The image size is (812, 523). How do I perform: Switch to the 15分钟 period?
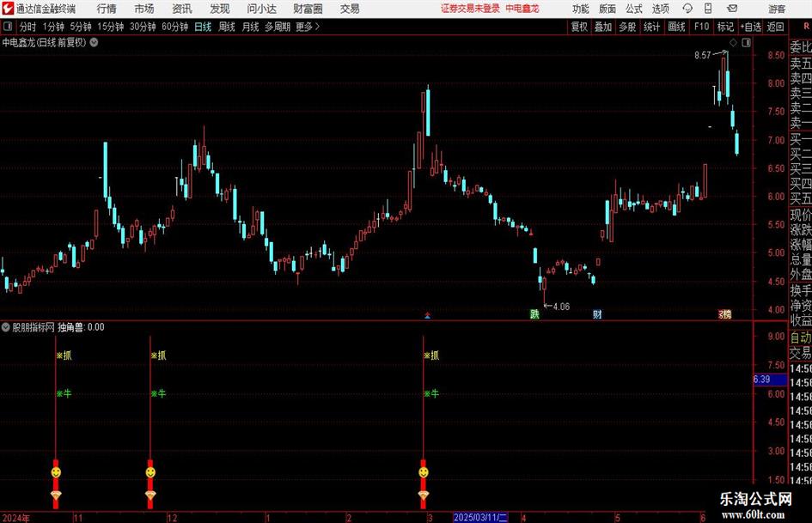point(110,27)
